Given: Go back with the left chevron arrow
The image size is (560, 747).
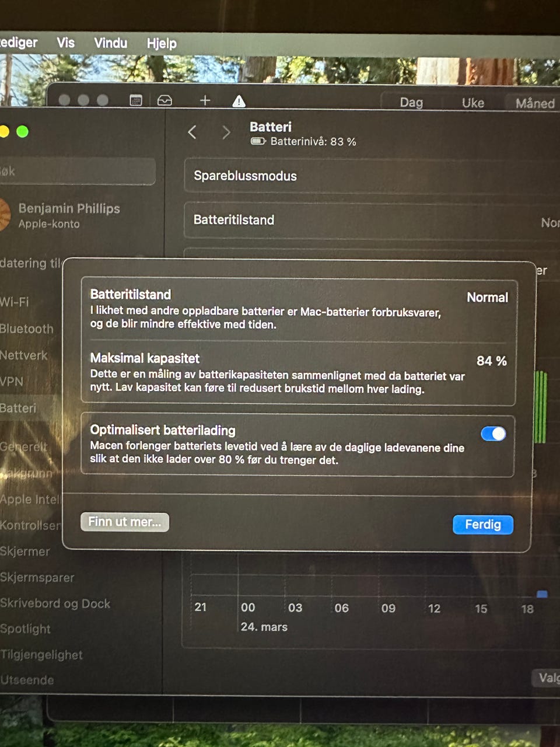Looking at the screenshot, I should click(192, 132).
